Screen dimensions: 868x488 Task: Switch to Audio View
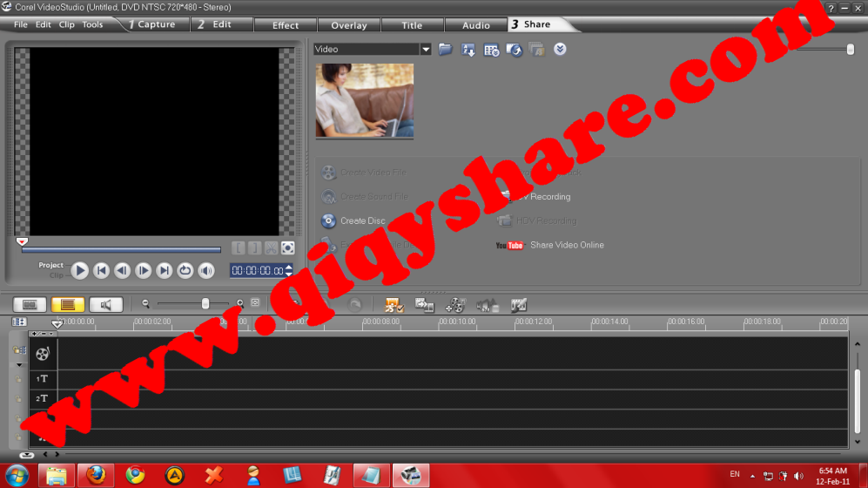pos(105,305)
